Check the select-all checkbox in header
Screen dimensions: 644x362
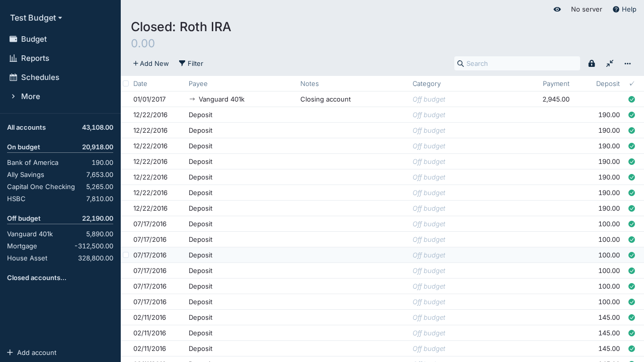pyautogui.click(x=126, y=83)
